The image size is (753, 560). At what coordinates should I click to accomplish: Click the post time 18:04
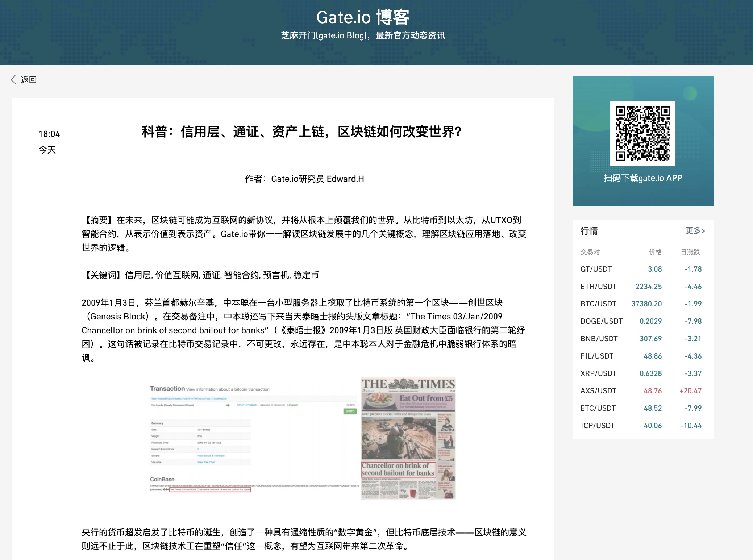49,134
